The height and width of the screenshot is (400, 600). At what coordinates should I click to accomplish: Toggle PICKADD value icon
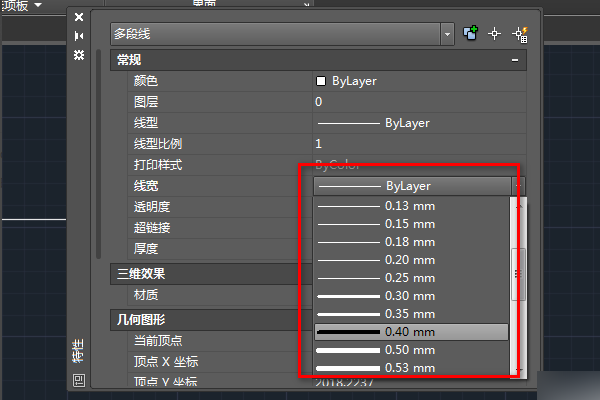pos(470,33)
